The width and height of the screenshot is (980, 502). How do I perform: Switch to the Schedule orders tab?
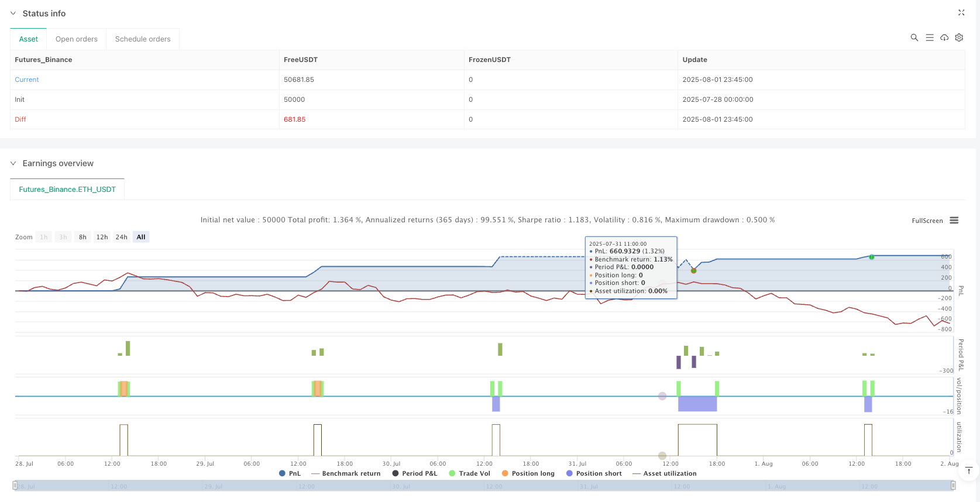tap(143, 39)
